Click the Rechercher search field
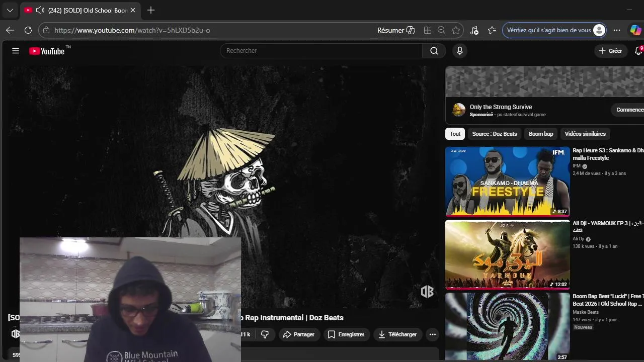This screenshot has height=362, width=644. point(321,51)
